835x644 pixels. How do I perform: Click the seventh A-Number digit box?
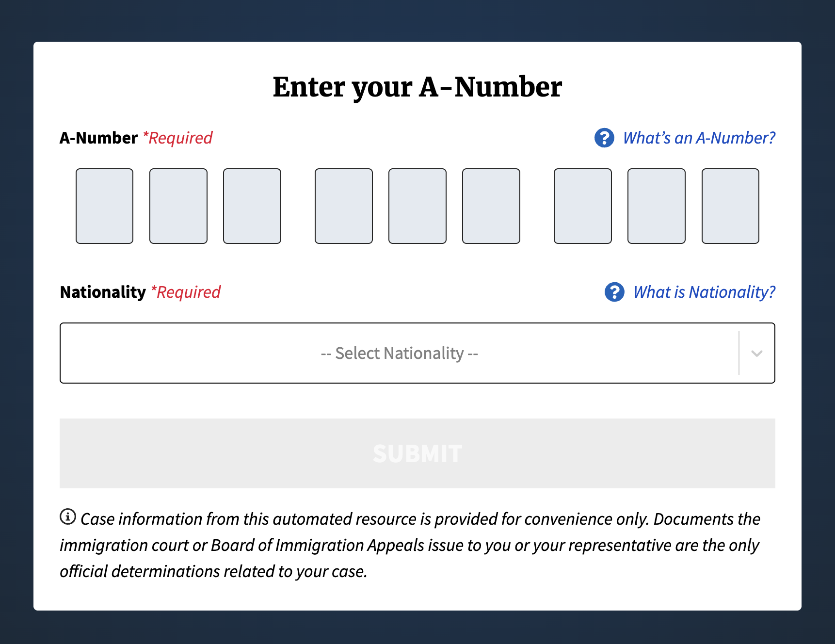point(582,206)
